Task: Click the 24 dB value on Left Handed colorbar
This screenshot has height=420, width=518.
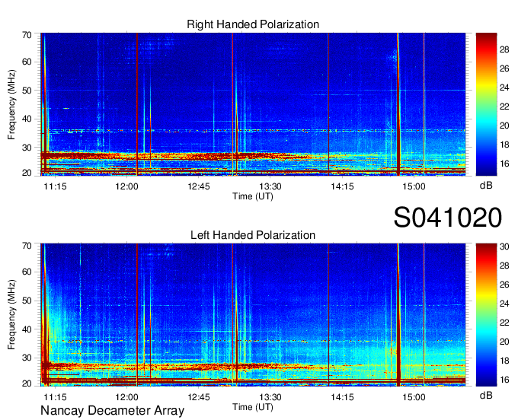Action: click(504, 304)
